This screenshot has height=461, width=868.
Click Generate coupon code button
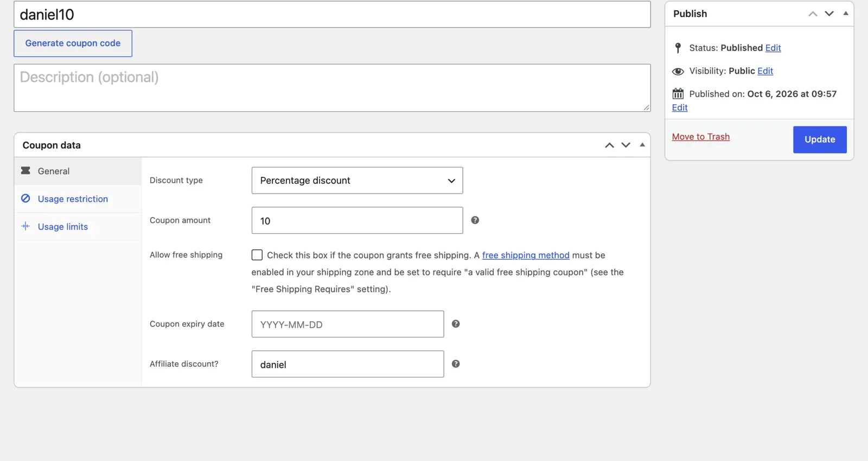coord(73,43)
